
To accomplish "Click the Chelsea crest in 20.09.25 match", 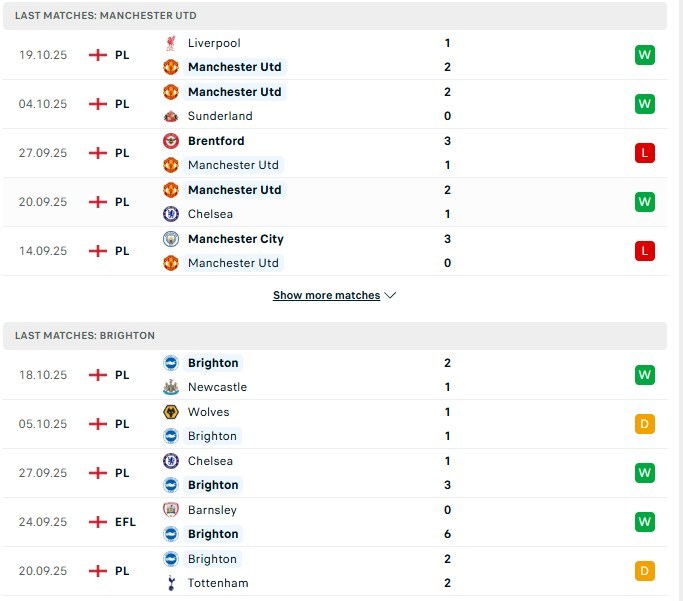I will tap(170, 214).
